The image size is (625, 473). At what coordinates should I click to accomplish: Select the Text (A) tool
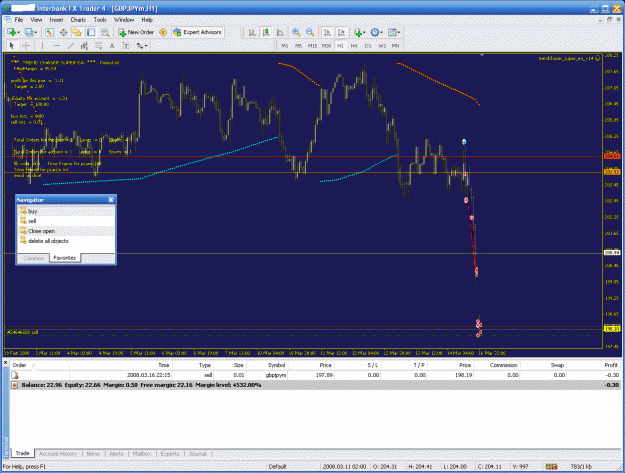(112, 46)
